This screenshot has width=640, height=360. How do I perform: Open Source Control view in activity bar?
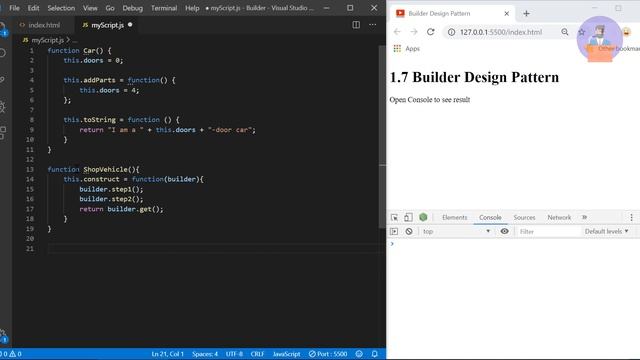(x=3, y=80)
